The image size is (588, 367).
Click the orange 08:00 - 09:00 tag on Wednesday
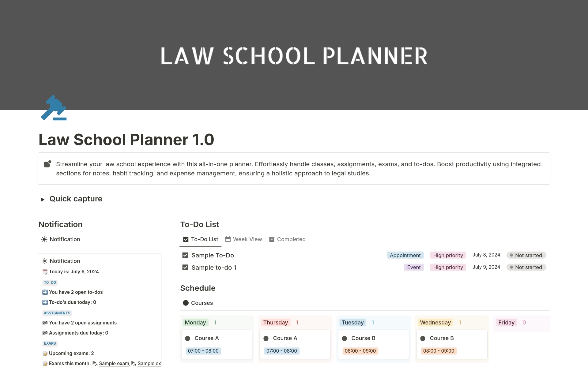439,351
